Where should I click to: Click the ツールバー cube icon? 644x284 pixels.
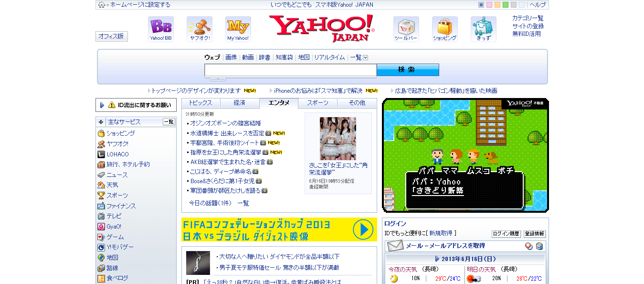coord(406,29)
